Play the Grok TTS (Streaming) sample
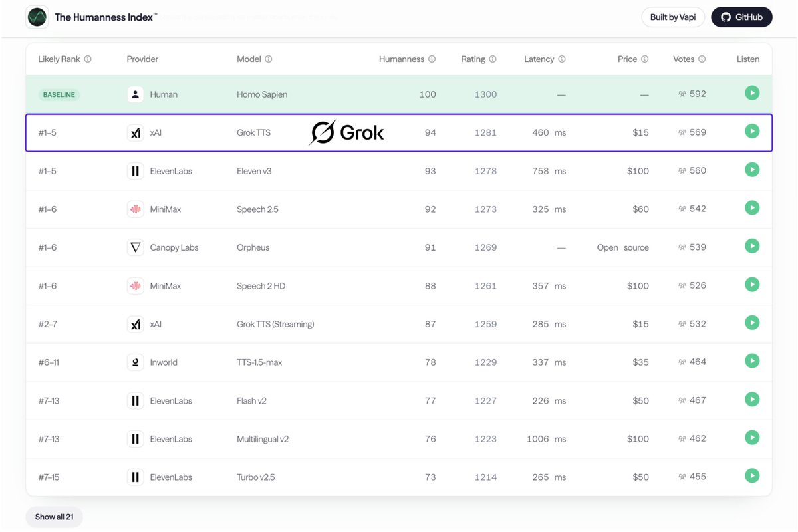Screen dimensions: 798x532 (752, 323)
